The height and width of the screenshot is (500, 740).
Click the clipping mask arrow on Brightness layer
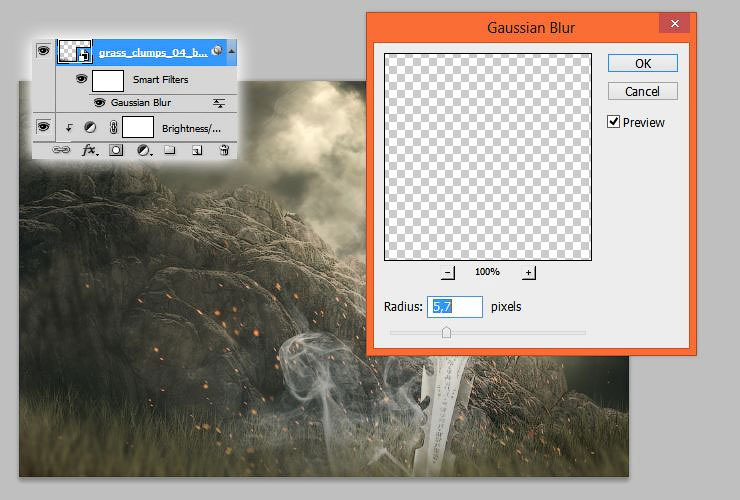(x=69, y=127)
